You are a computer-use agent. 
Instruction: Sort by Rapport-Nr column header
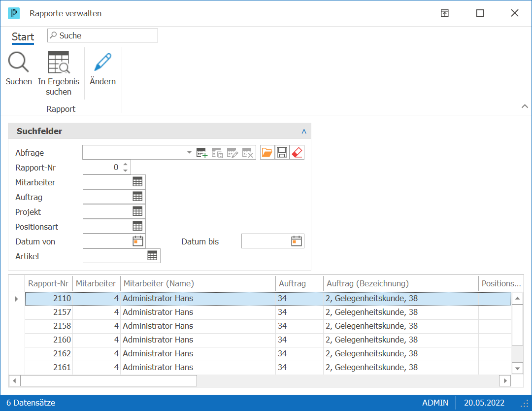point(48,283)
